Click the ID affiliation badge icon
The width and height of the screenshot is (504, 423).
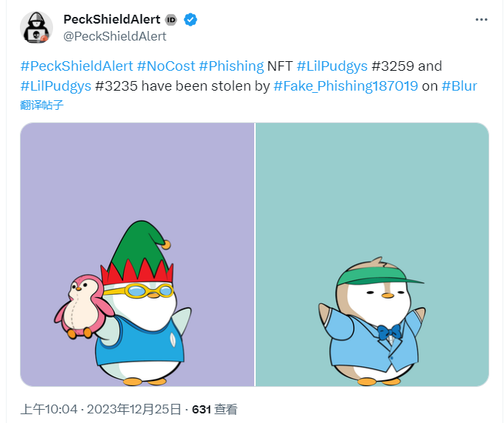click(x=171, y=20)
